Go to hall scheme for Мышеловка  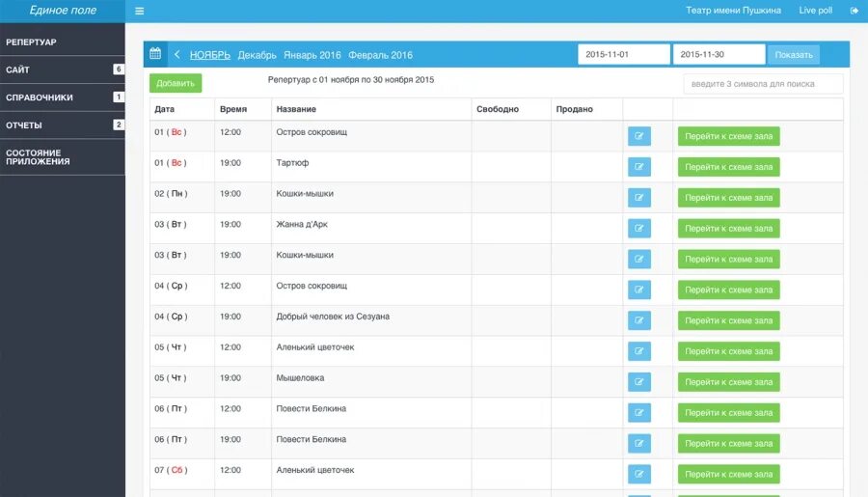pos(728,382)
